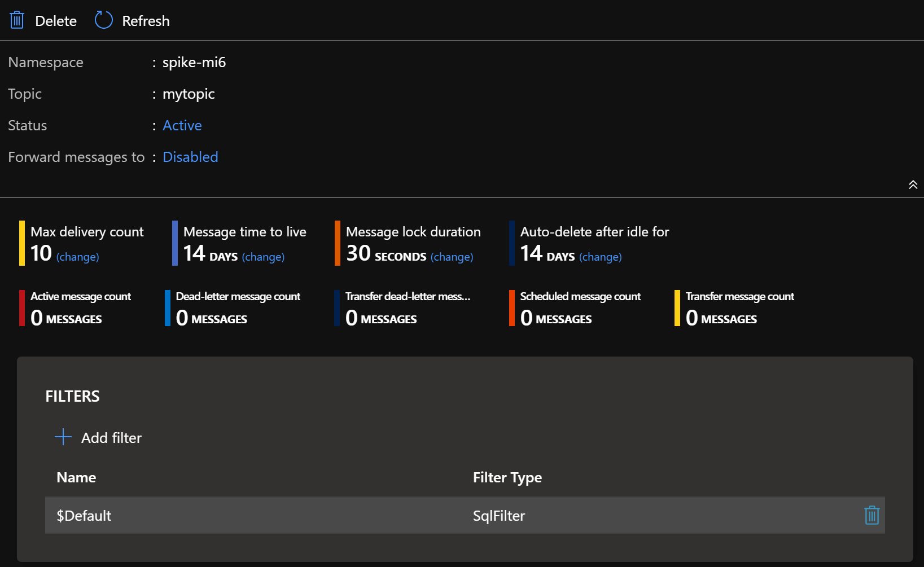924x567 pixels.
Task: Click the plus icon for Add filter
Action: (63, 437)
